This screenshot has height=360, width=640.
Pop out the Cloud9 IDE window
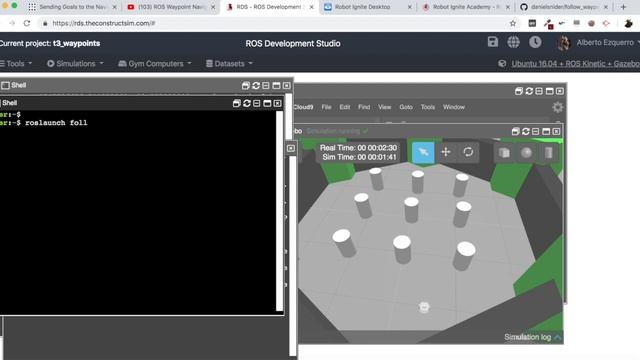[518, 91]
